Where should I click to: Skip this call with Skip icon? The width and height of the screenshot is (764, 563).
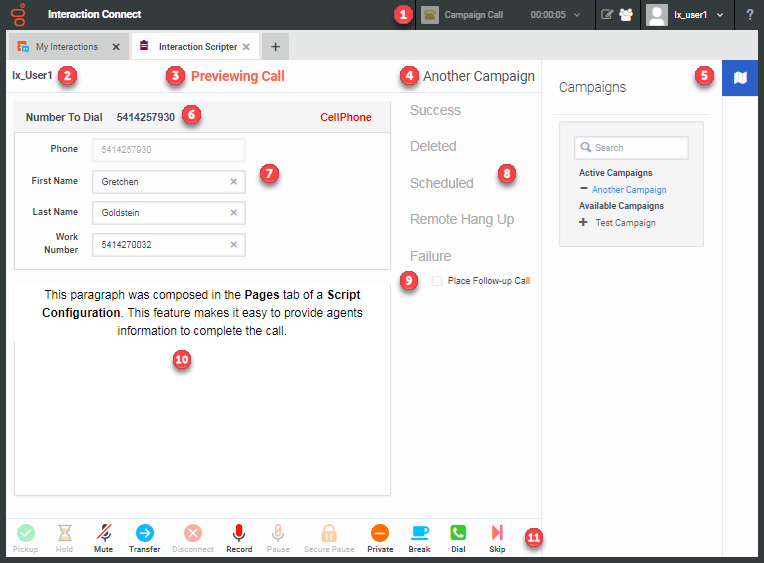pos(497,534)
